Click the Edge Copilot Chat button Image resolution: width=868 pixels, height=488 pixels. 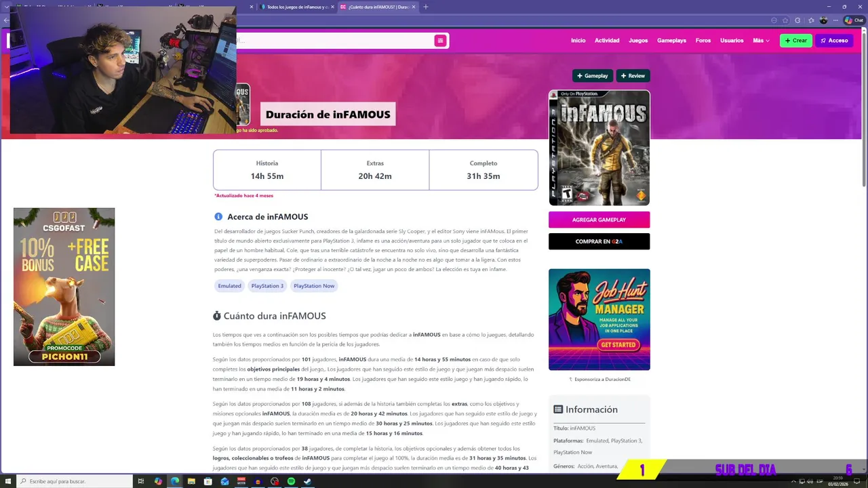[x=854, y=20]
